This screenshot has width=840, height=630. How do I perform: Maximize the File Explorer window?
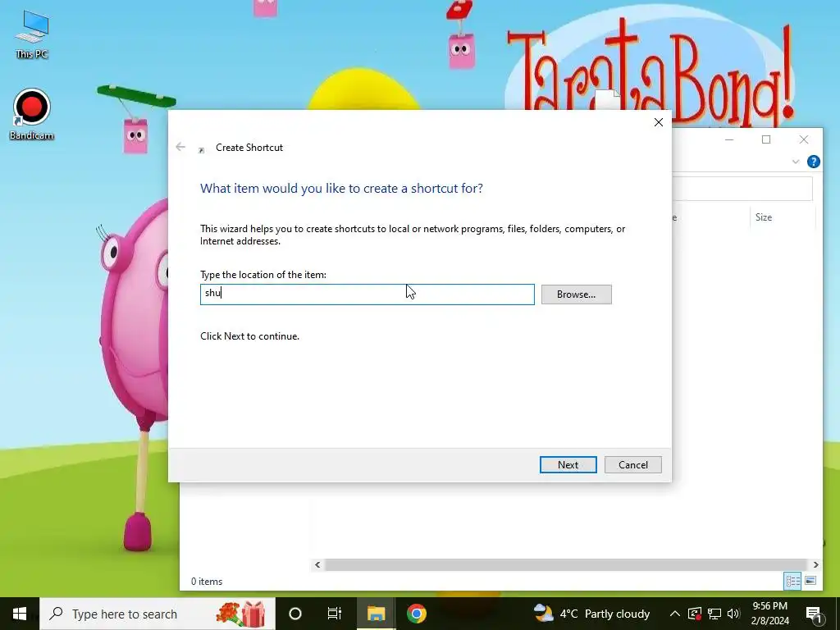[x=766, y=139]
